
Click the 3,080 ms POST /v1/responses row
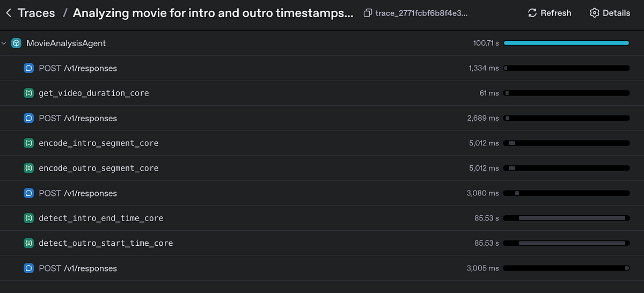coord(322,193)
